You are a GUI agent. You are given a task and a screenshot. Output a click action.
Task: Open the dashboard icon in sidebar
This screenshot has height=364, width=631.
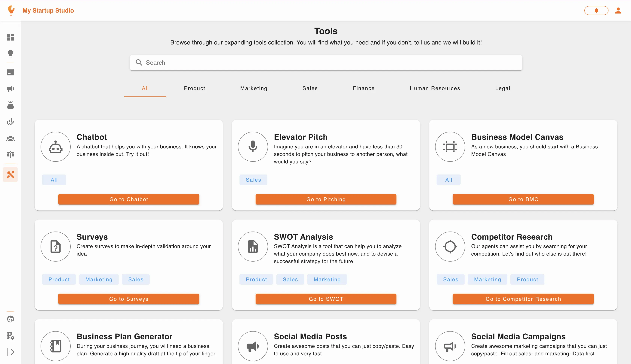click(10, 37)
